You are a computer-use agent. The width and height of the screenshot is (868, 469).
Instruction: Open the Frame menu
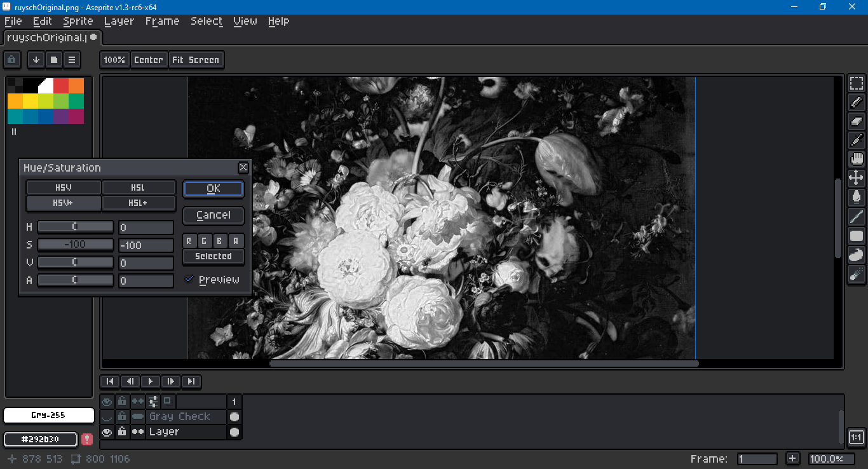pyautogui.click(x=163, y=21)
